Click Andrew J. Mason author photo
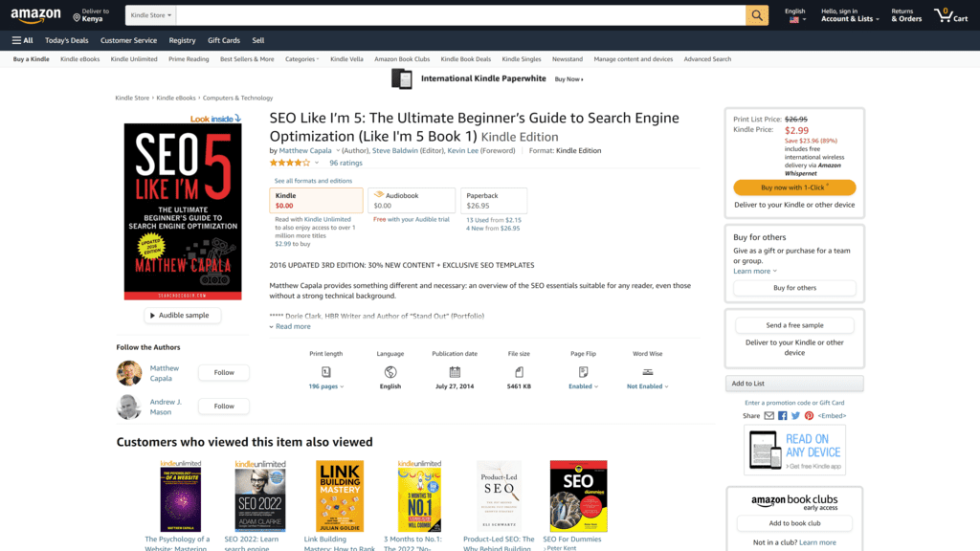Screen dimensions: 980x551 point(129,407)
